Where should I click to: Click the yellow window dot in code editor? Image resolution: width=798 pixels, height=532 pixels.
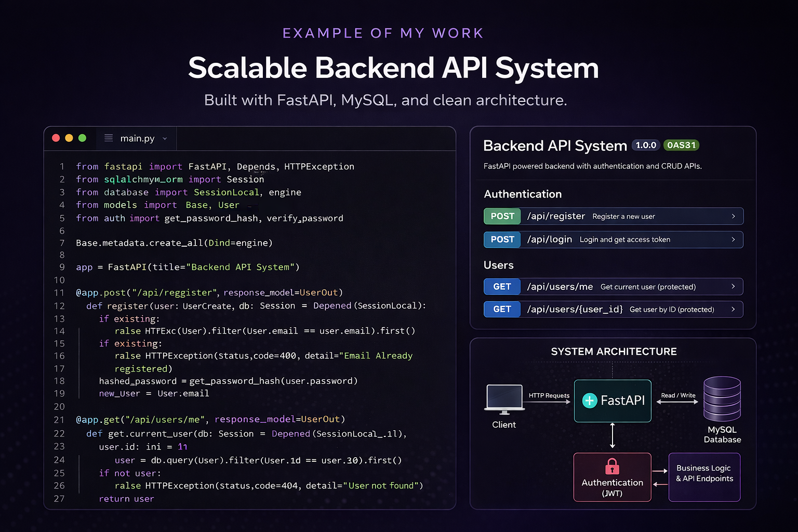(x=69, y=138)
